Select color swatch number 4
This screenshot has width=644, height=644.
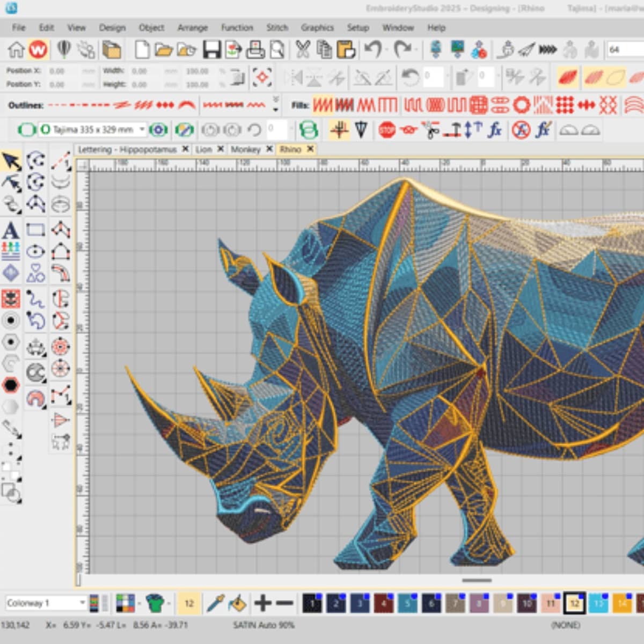(x=384, y=603)
